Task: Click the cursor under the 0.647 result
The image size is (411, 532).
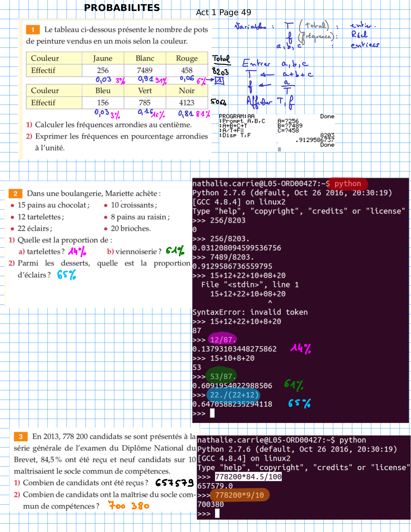Action: (x=212, y=413)
